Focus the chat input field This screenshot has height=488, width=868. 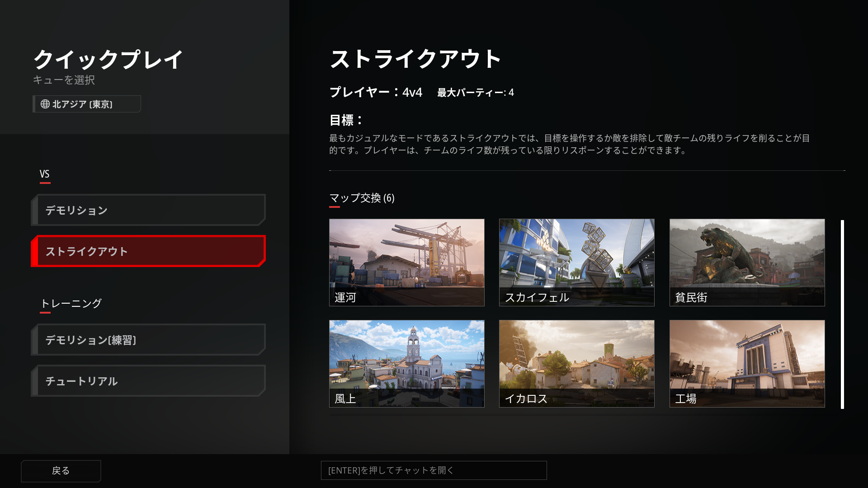point(434,470)
